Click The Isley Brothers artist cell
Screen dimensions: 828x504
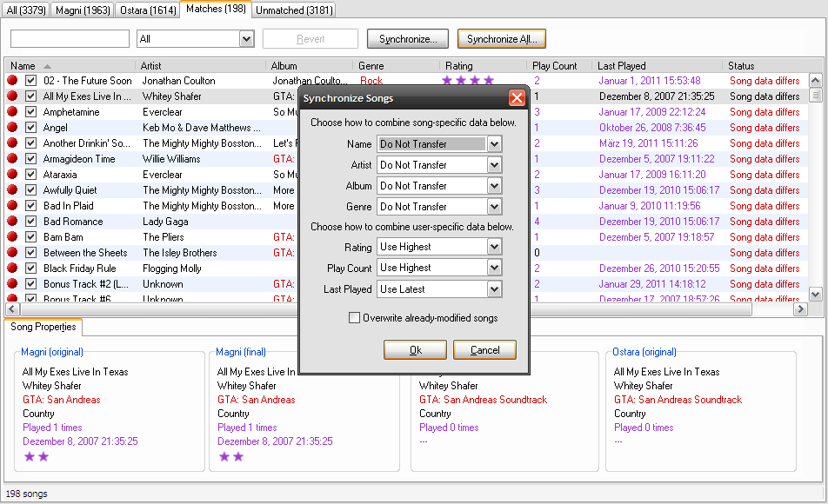[x=179, y=252]
